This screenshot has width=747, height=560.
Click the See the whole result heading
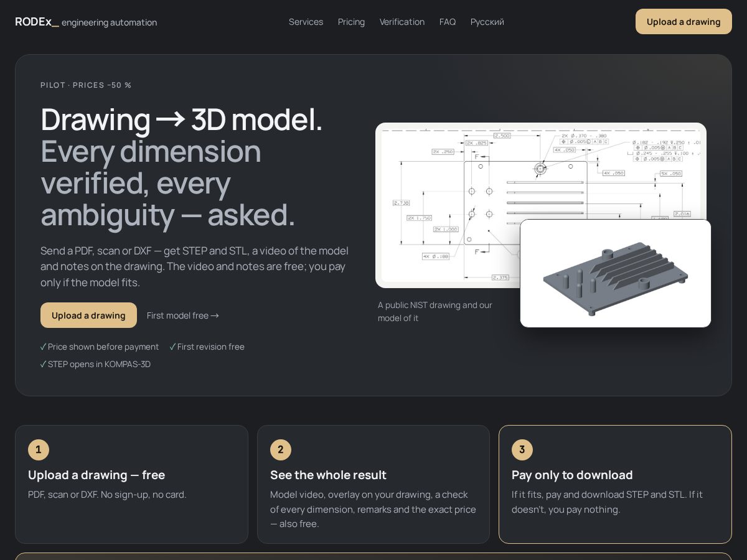tap(328, 475)
